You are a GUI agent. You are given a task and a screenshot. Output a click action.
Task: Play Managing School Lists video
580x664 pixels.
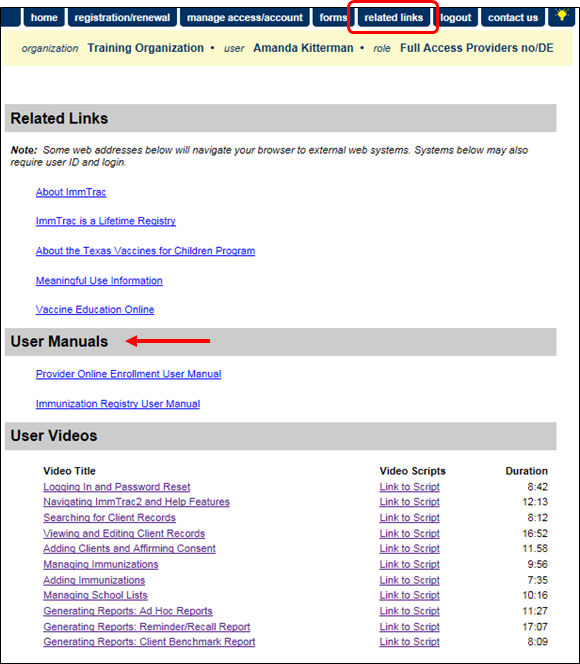[x=95, y=595]
